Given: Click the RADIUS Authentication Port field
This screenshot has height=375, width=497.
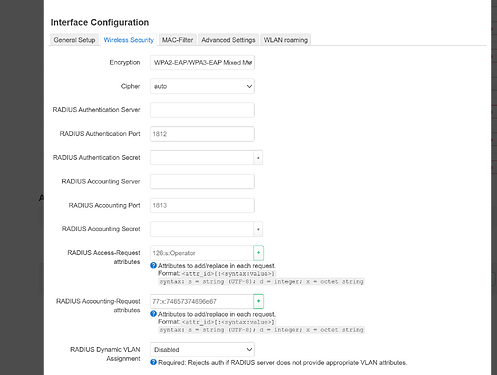Looking at the screenshot, I should (202, 134).
